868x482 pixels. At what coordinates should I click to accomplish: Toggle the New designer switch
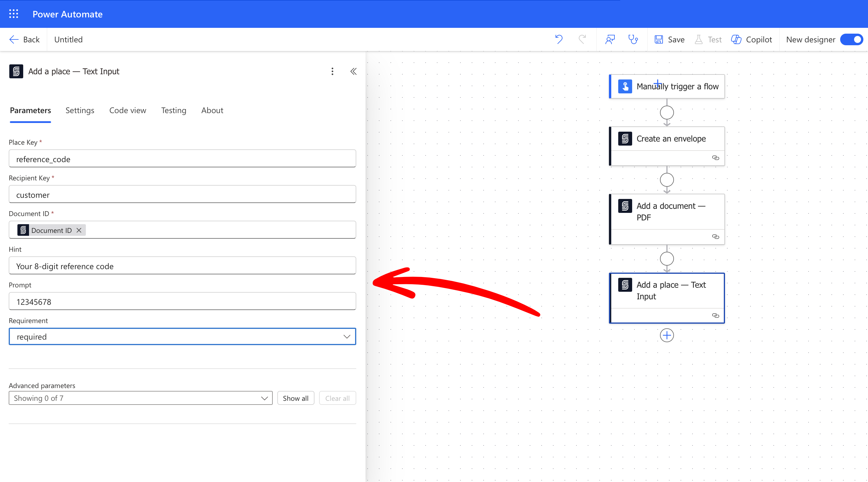(x=851, y=39)
